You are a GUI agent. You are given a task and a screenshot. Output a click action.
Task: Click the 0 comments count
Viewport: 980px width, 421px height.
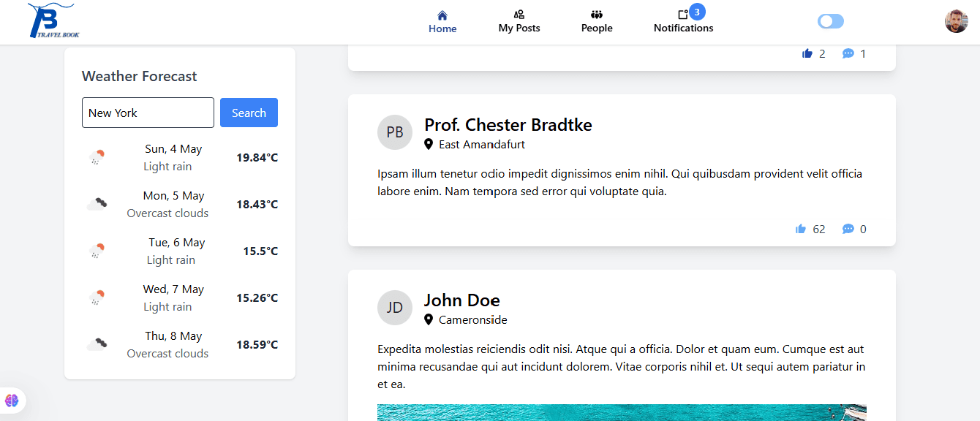click(863, 229)
